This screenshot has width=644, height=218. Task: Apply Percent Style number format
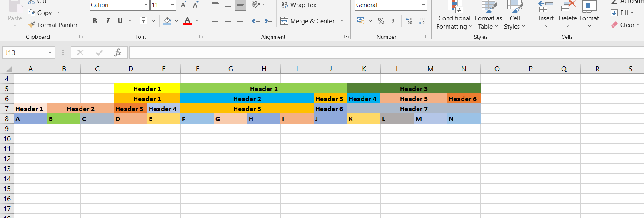click(381, 21)
